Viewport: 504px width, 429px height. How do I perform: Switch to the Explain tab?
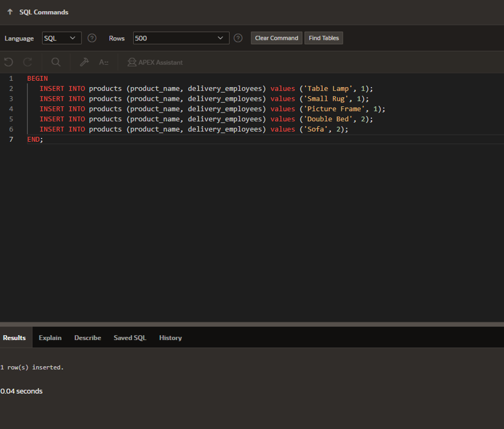[50, 338]
